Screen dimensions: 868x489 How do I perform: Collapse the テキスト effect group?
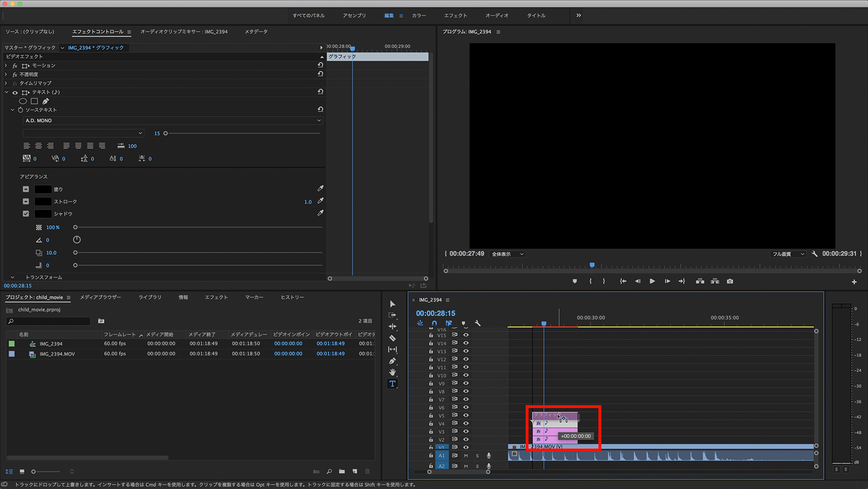point(6,92)
